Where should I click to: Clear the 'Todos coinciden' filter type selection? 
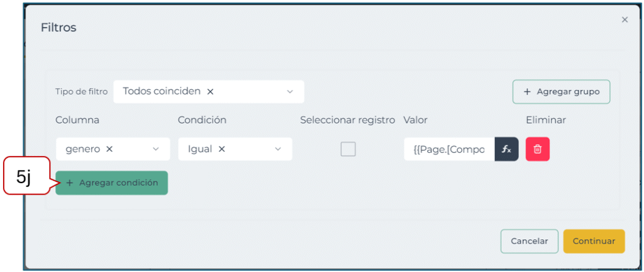[211, 91]
